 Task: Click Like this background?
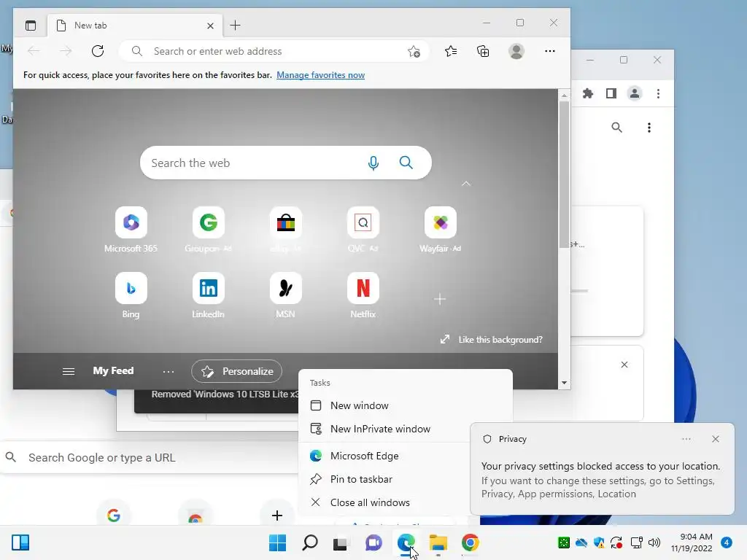pos(492,340)
